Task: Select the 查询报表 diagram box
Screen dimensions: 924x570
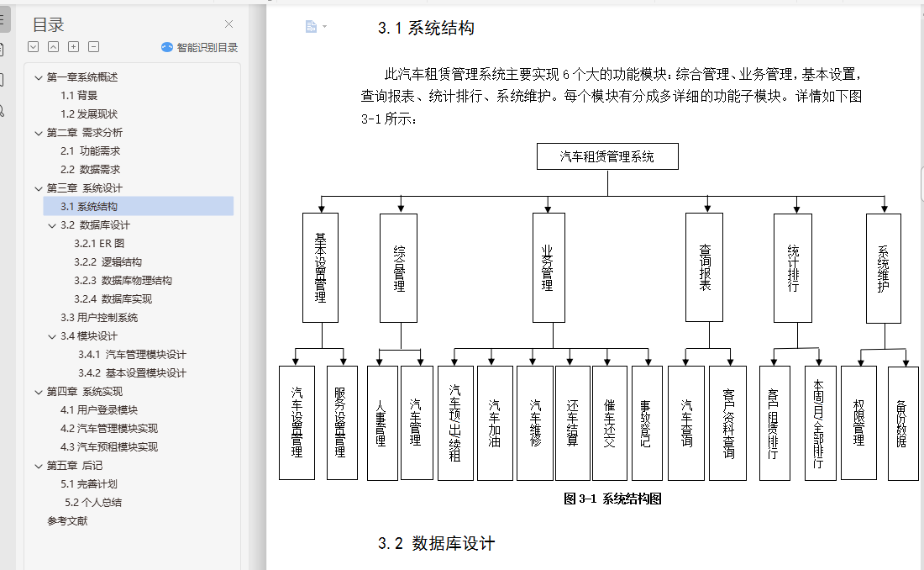Action: coord(704,267)
